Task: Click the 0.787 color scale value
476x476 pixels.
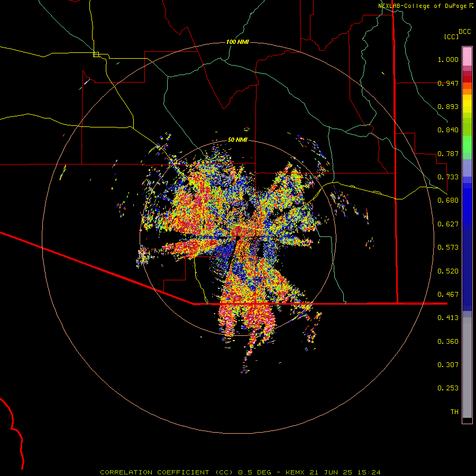Action: (x=448, y=153)
